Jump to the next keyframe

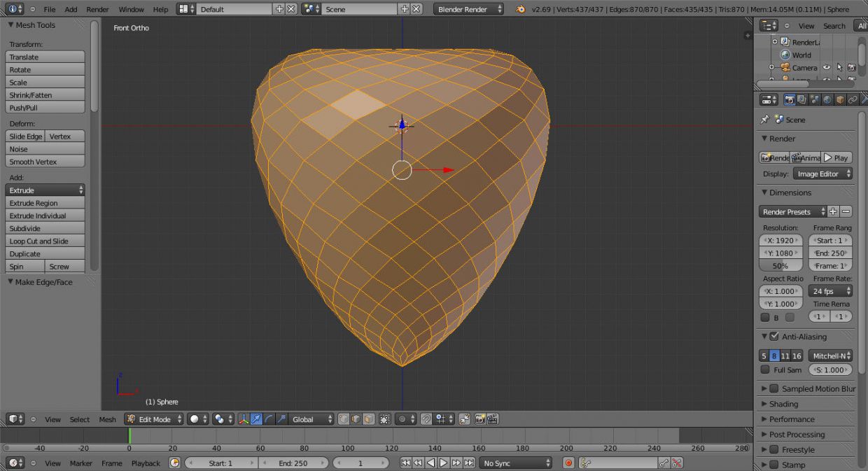pyautogui.click(x=456, y=463)
